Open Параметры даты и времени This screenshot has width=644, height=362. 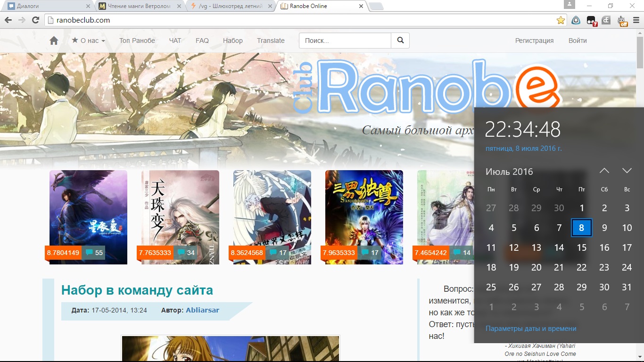[x=531, y=329]
